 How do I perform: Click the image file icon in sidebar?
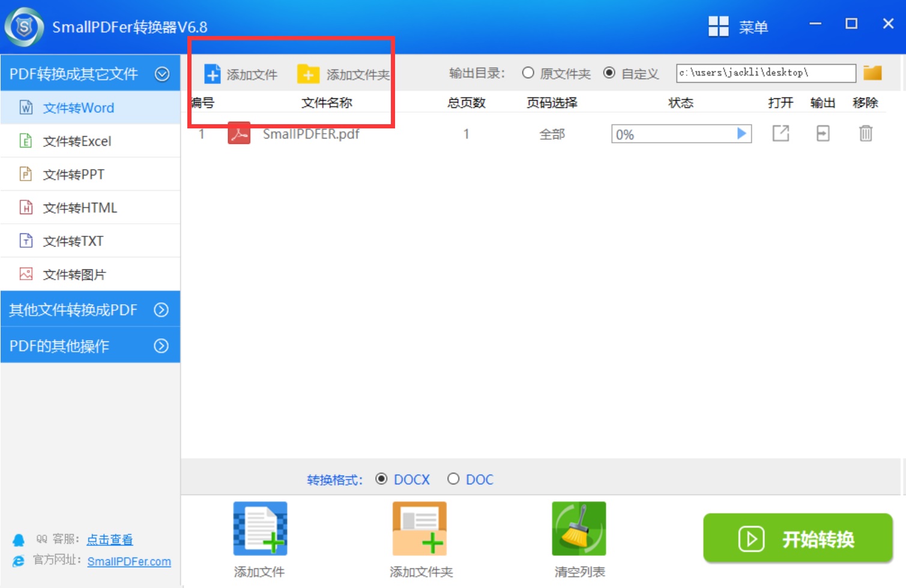[x=26, y=274]
